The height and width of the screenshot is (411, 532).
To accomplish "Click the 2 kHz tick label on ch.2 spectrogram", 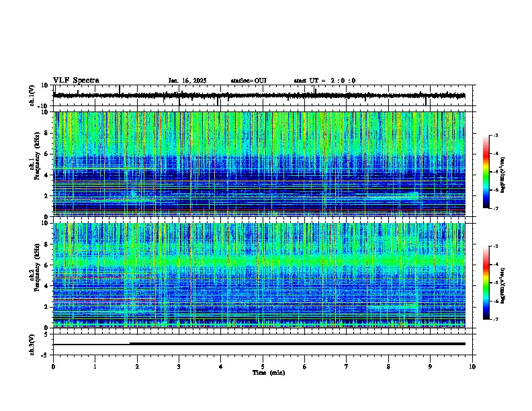I will click(46, 307).
